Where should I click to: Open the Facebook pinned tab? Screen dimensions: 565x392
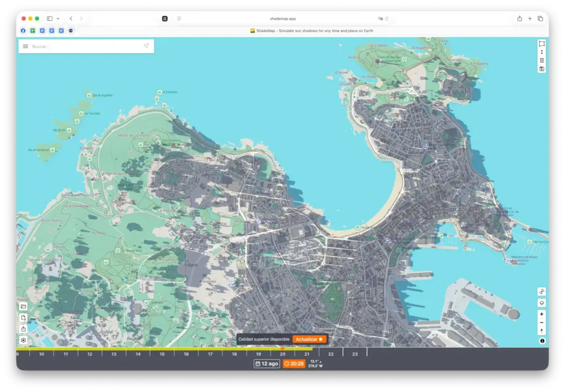click(x=23, y=30)
